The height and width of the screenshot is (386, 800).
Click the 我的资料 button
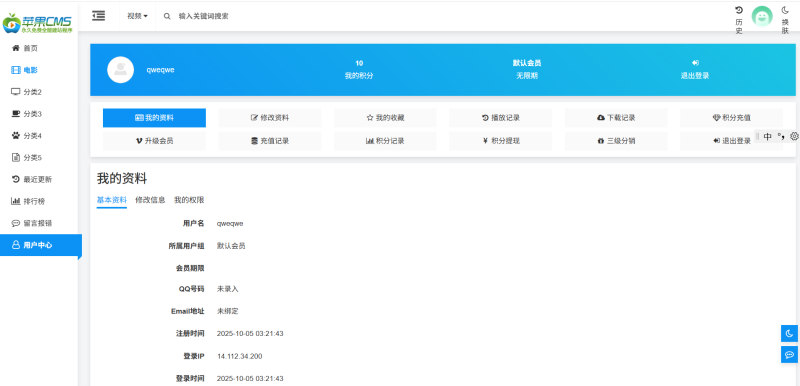154,118
